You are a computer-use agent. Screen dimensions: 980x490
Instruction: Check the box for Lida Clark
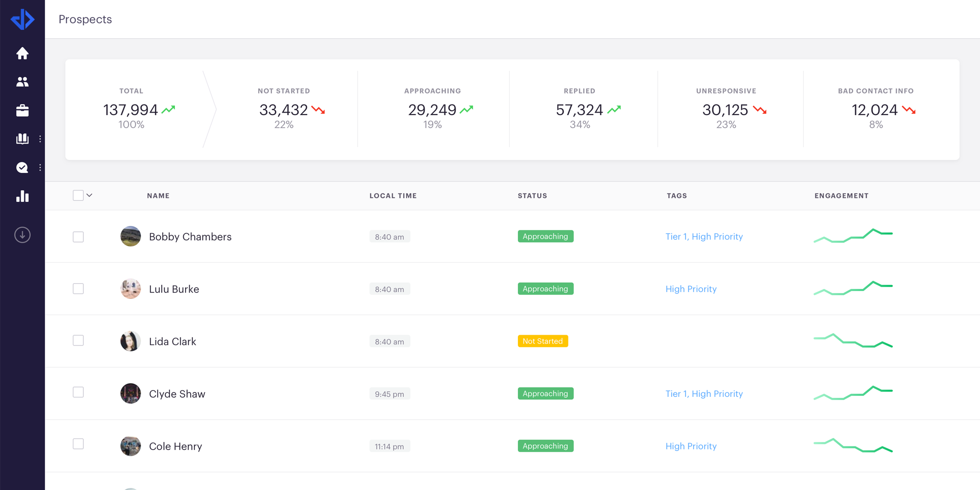tap(78, 341)
